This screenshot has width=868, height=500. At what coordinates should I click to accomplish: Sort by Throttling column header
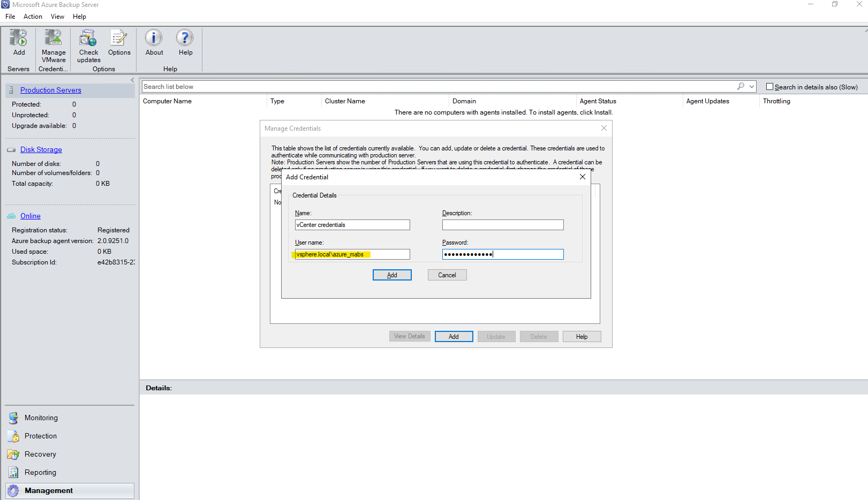click(776, 101)
